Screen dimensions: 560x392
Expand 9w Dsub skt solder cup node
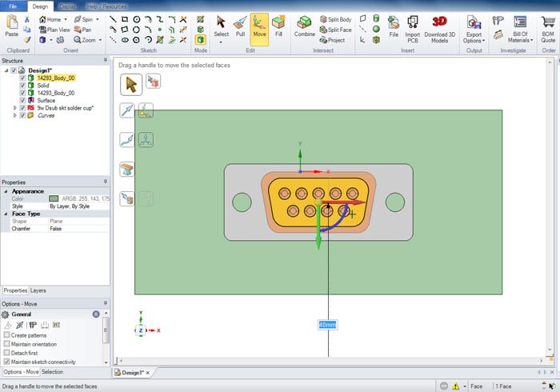coord(15,108)
